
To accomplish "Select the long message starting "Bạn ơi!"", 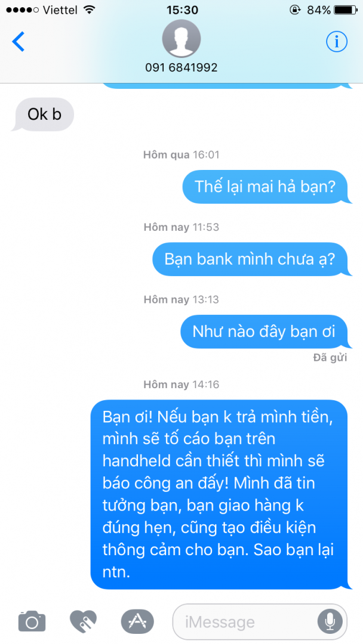I will point(220,494).
